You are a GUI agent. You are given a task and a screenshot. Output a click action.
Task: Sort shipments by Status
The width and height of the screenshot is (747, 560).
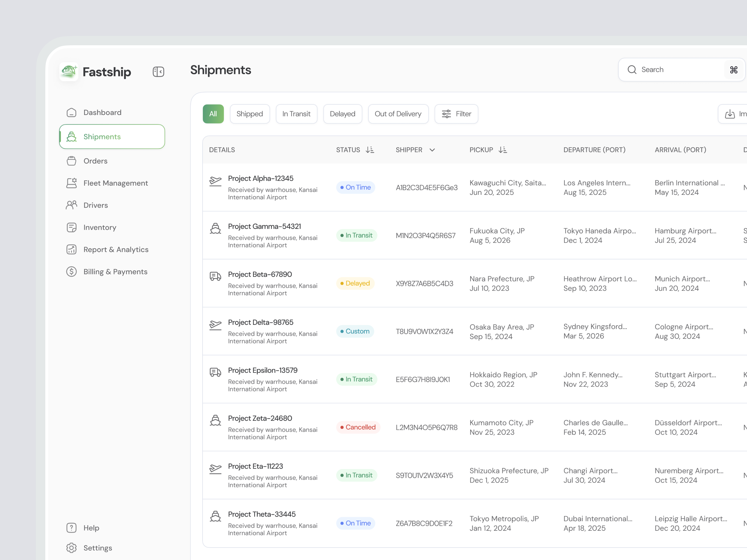[370, 150]
